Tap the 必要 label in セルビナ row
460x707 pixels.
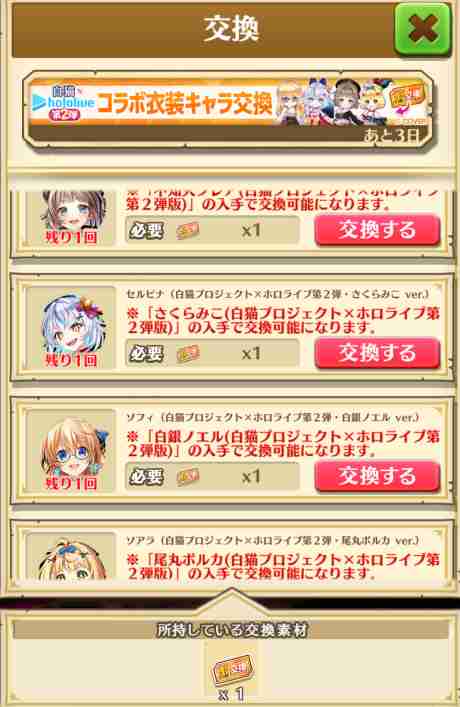point(146,354)
